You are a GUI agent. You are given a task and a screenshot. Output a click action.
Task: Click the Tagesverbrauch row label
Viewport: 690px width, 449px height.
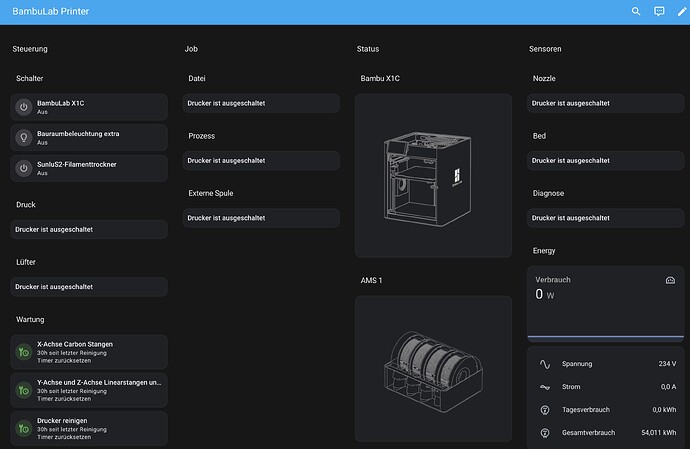586,410
